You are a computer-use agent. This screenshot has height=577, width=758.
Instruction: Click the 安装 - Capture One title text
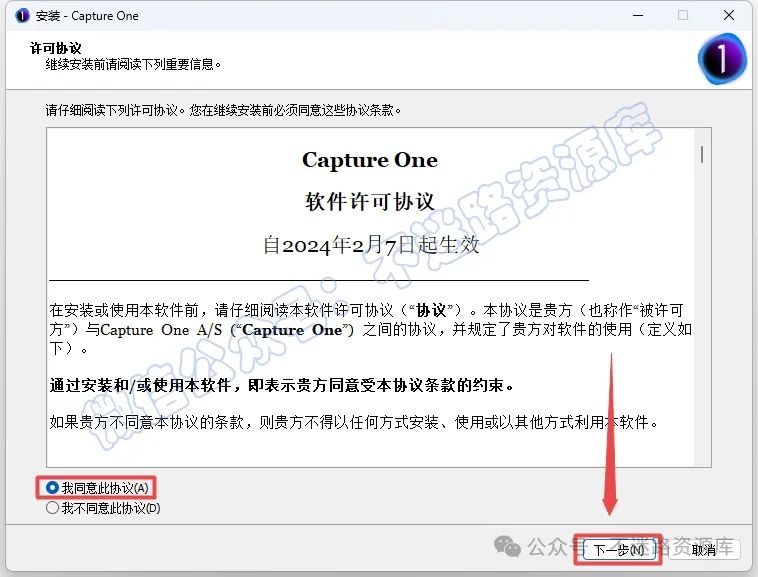(87, 16)
